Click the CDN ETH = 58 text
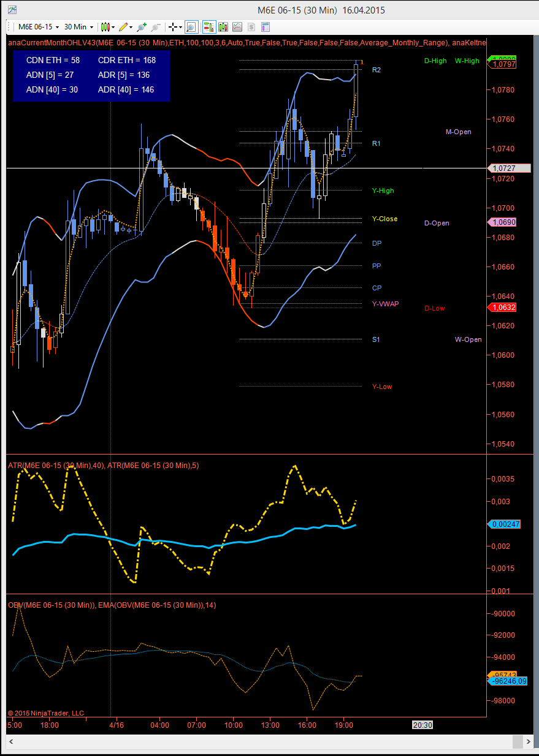 pos(53,60)
